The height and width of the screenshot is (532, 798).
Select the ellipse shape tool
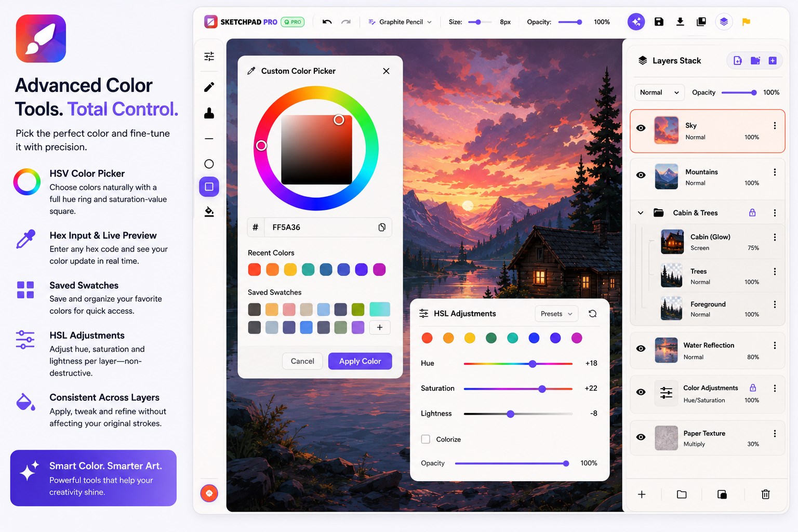pos(209,164)
